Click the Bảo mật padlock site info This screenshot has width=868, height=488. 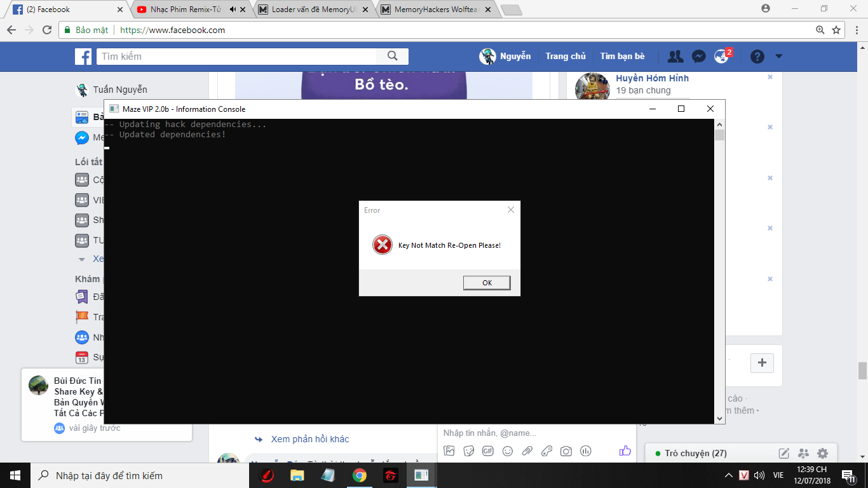[x=86, y=30]
